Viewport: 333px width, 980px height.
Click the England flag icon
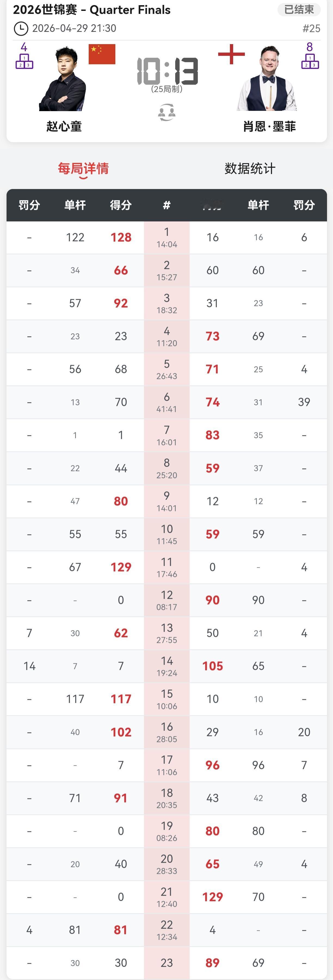pos(231,54)
